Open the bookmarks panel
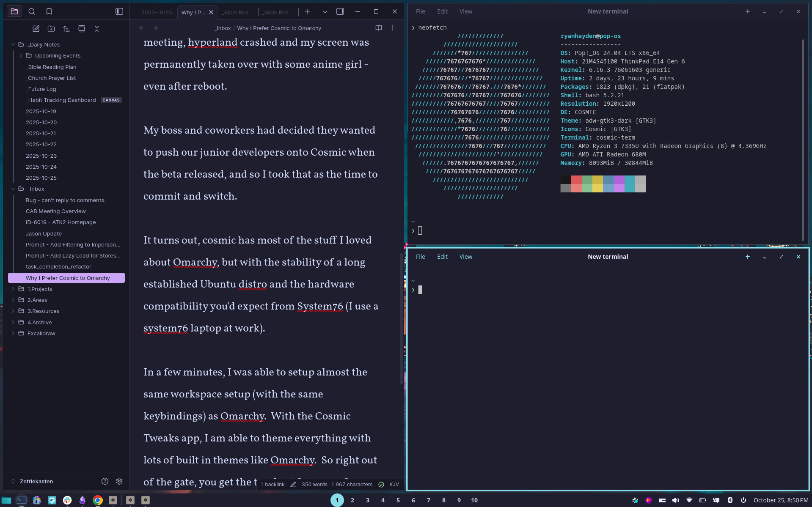This screenshot has width=812, height=507. pyautogui.click(x=49, y=11)
